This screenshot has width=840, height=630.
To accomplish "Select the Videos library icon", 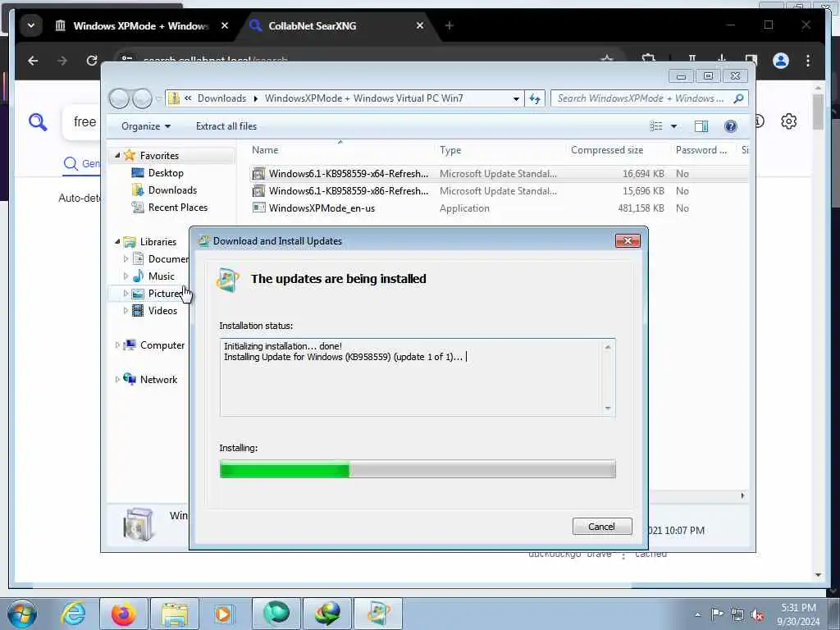I will [138, 310].
